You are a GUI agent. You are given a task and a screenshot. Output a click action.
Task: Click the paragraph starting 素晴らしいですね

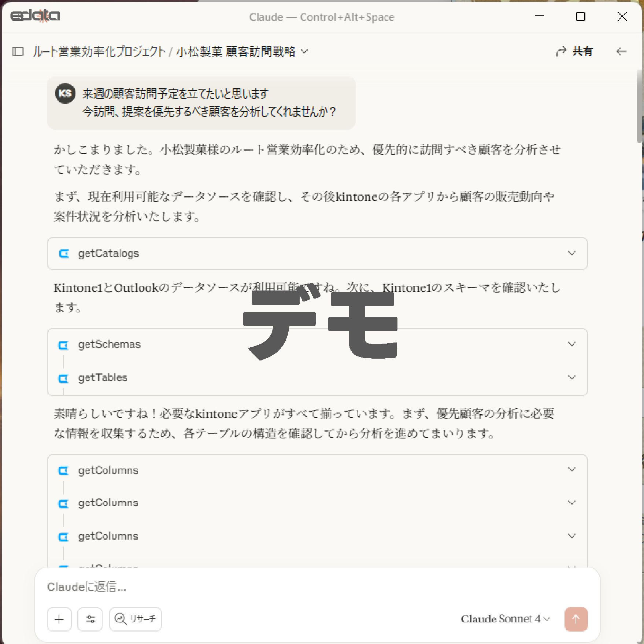click(304, 423)
